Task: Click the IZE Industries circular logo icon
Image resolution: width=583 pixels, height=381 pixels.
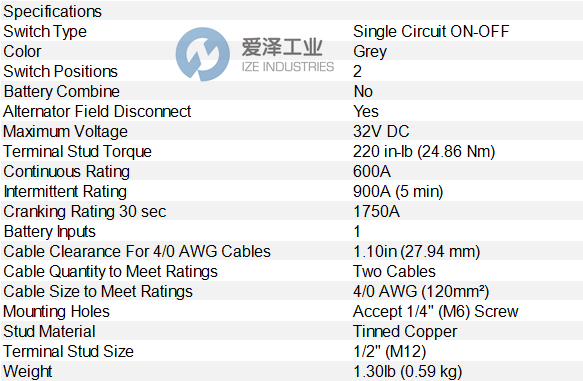Action: pos(203,54)
